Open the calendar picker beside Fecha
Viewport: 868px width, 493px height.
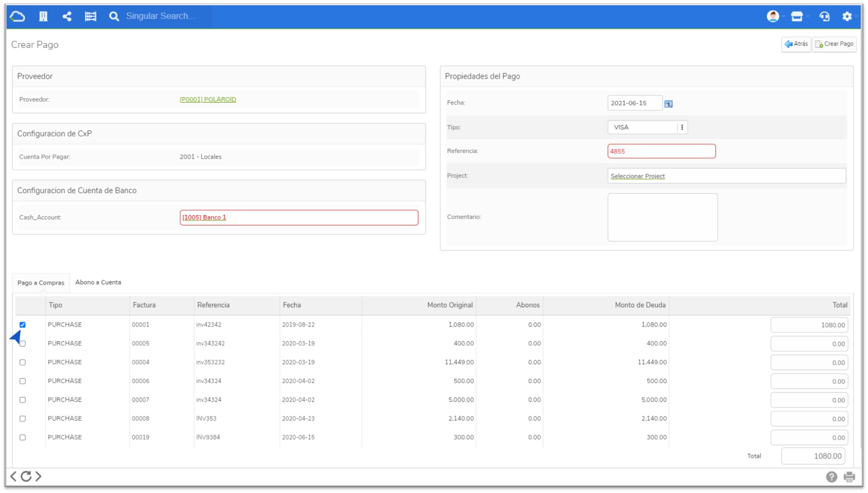[668, 103]
